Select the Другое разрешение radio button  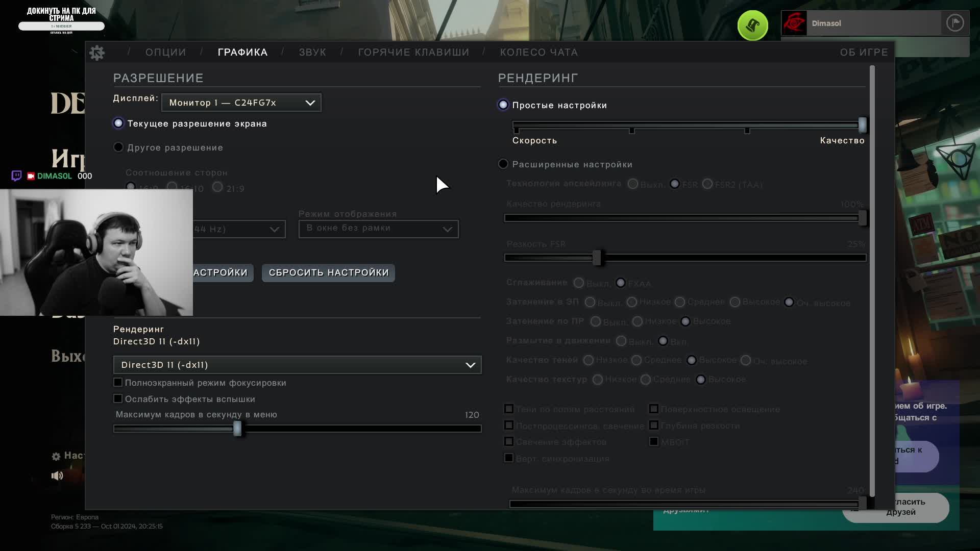point(118,147)
